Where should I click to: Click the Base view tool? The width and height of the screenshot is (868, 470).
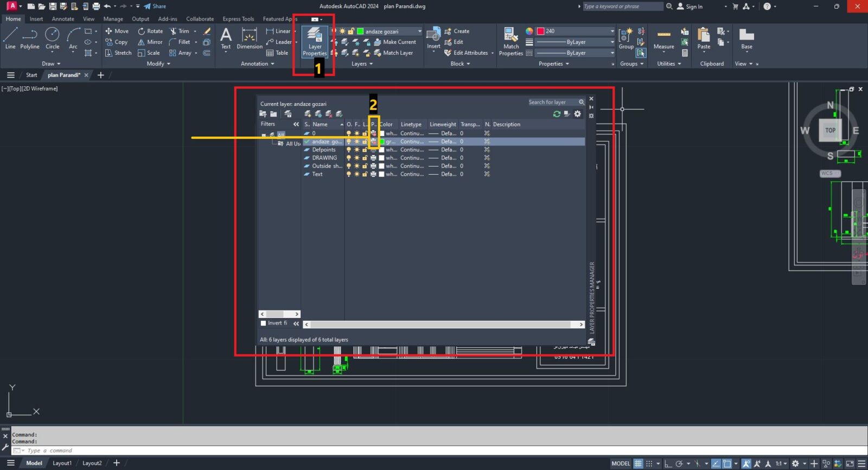point(746,39)
